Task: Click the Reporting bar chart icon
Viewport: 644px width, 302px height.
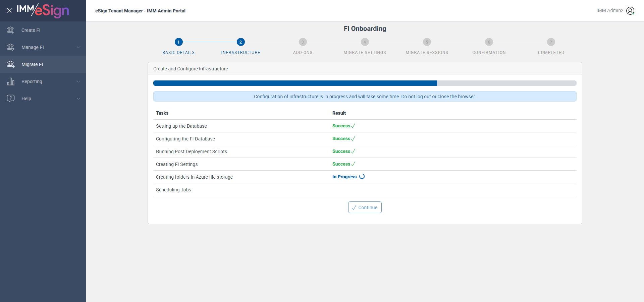Action: click(11, 81)
